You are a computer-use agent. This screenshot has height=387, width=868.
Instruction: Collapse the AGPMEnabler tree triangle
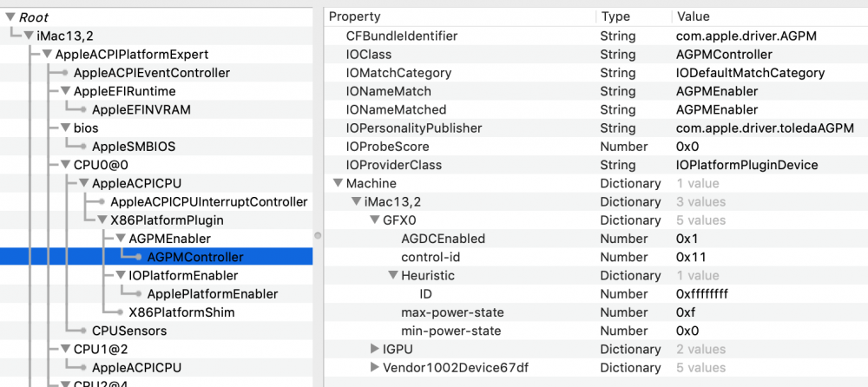(121, 239)
